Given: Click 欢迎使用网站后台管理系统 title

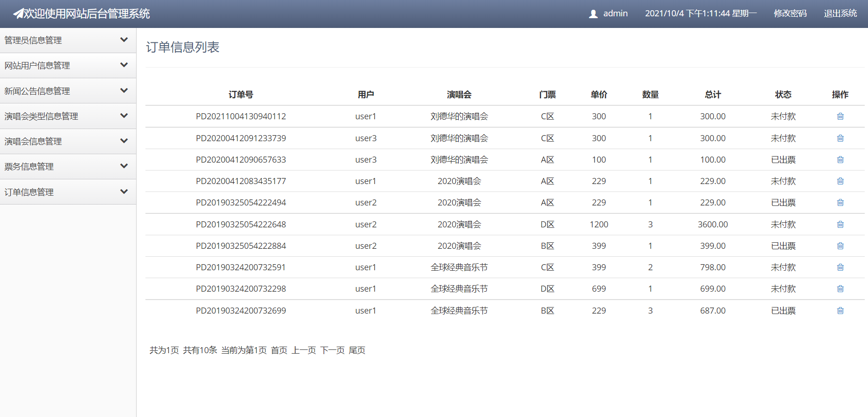Looking at the screenshot, I should [87, 14].
